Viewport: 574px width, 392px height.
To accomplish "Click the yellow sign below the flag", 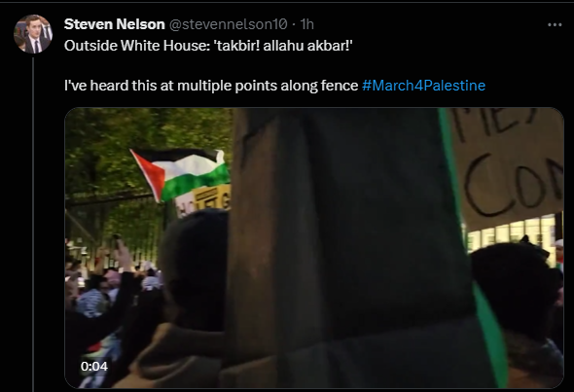I will point(211,198).
